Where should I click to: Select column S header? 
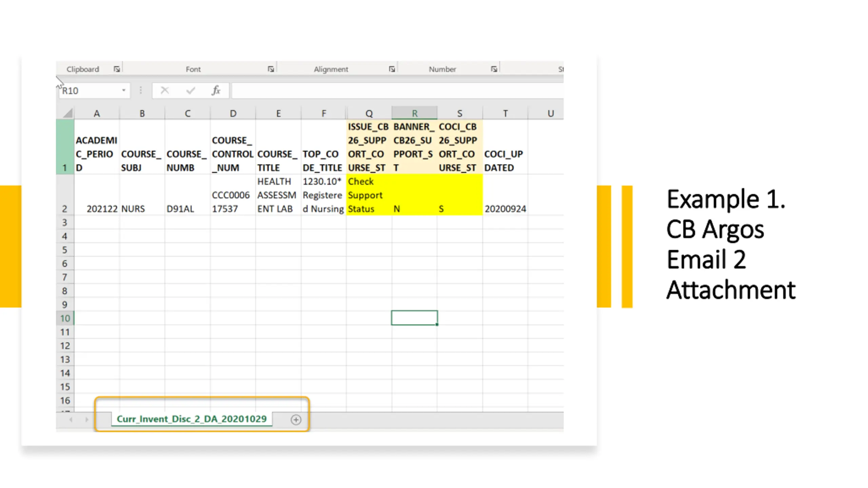(460, 113)
